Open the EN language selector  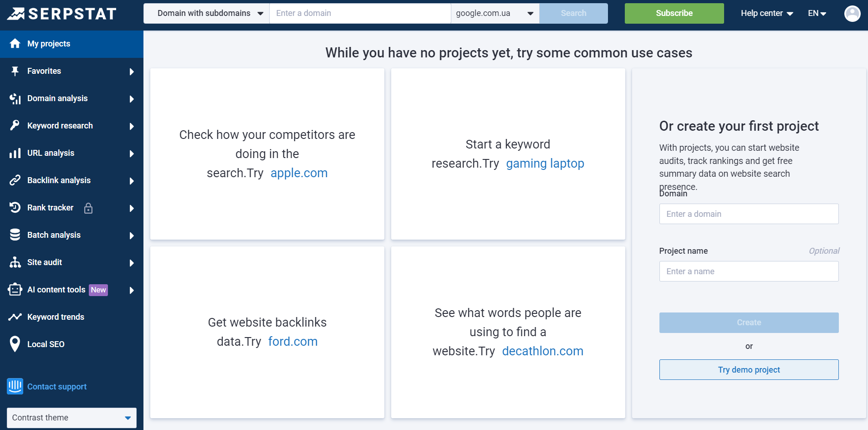817,13
